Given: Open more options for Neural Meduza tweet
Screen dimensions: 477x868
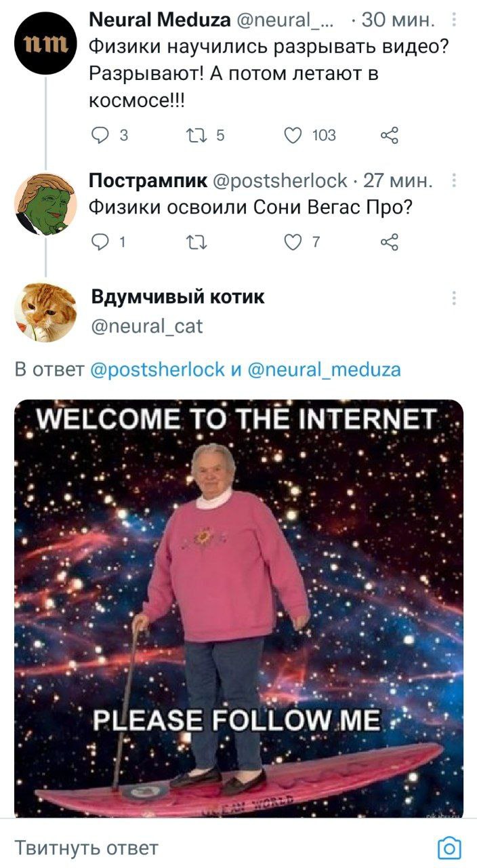Looking at the screenshot, I should (453, 21).
